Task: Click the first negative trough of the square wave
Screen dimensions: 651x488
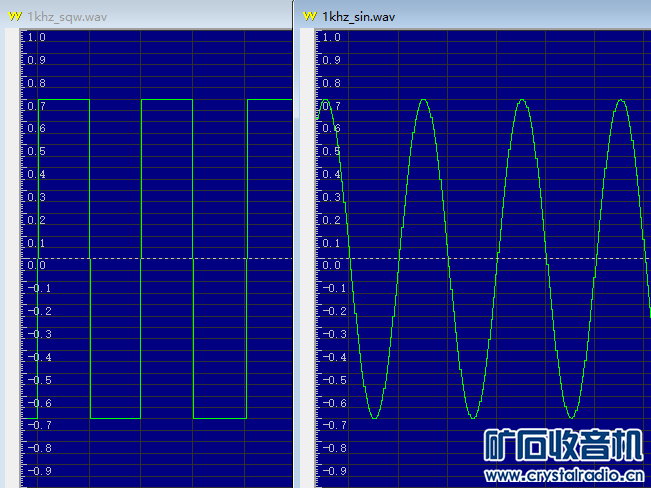Action: tap(115, 418)
